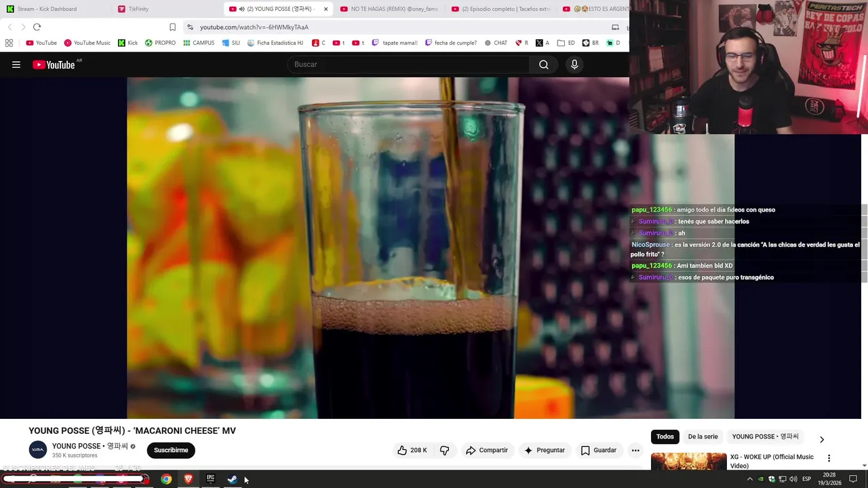868x488 pixels.
Task: Click the search magnifier button
Action: point(544,64)
